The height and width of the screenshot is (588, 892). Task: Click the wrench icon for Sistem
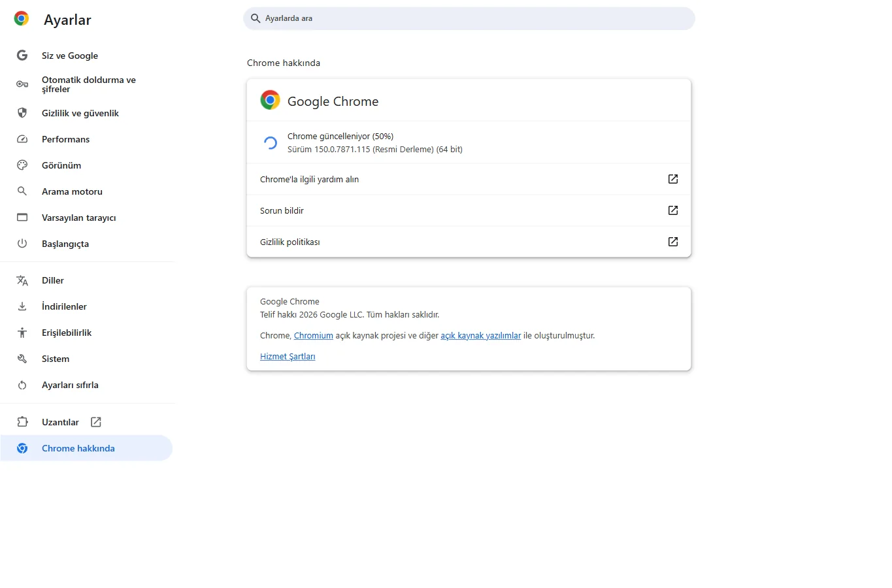pos(22,359)
